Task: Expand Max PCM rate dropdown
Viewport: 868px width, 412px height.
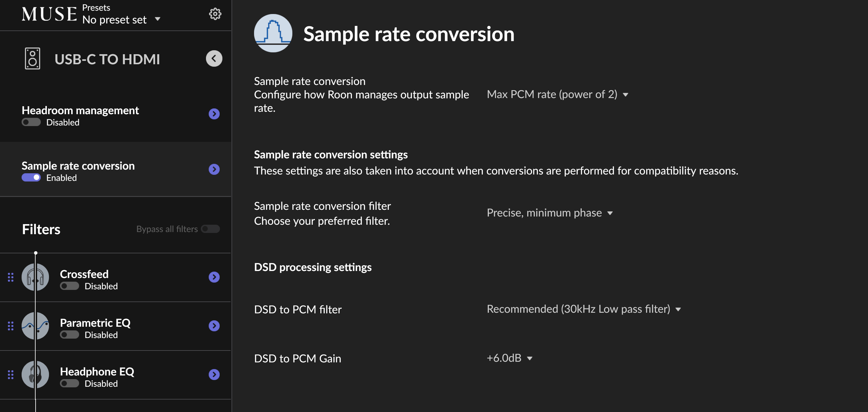Action: (x=557, y=94)
